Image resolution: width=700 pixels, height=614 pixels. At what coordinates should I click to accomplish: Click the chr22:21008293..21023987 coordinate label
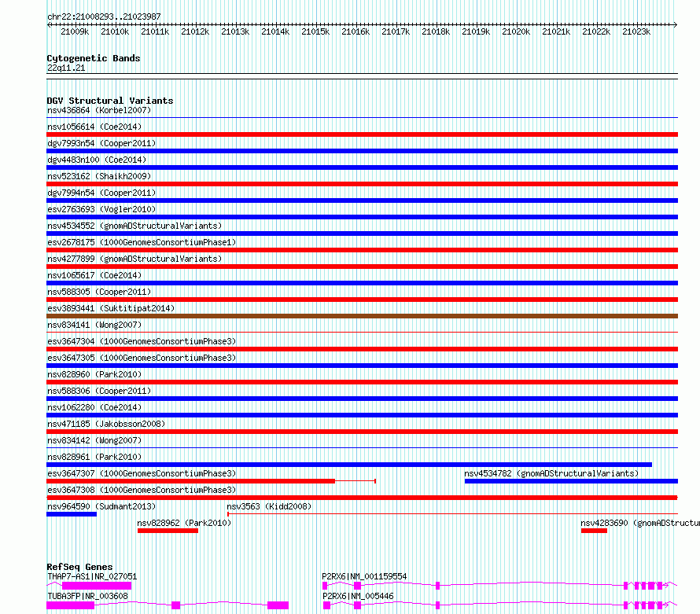[104, 17]
